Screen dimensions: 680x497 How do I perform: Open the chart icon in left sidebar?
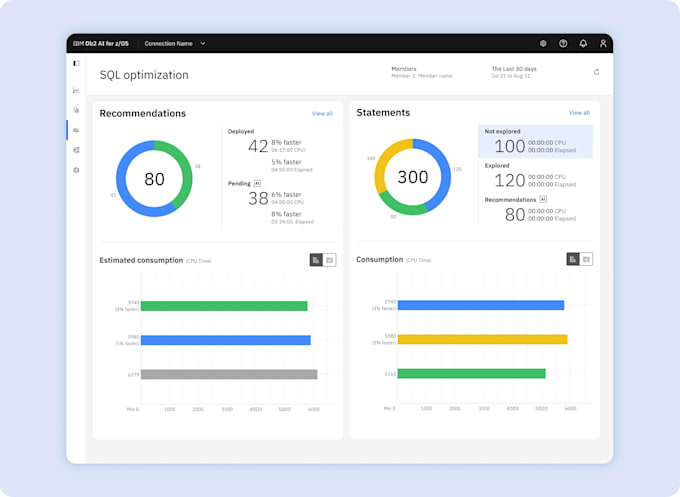pyautogui.click(x=76, y=90)
